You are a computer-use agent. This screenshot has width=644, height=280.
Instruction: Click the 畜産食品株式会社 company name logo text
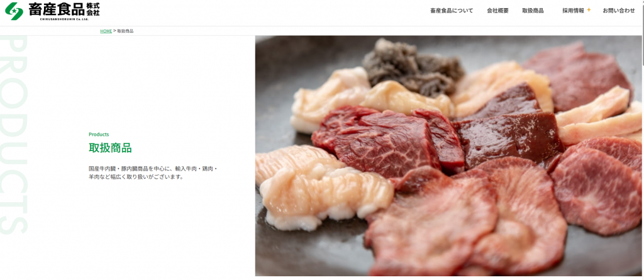click(64, 9)
